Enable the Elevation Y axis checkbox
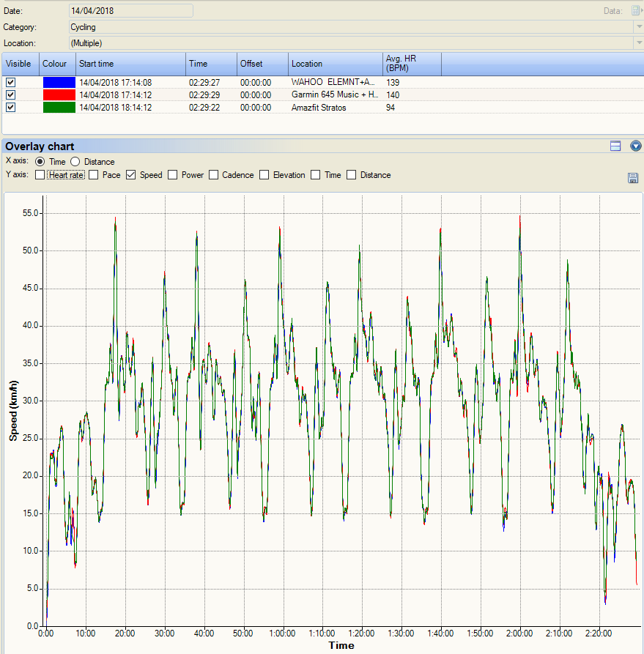The height and width of the screenshot is (654, 644). [264, 175]
